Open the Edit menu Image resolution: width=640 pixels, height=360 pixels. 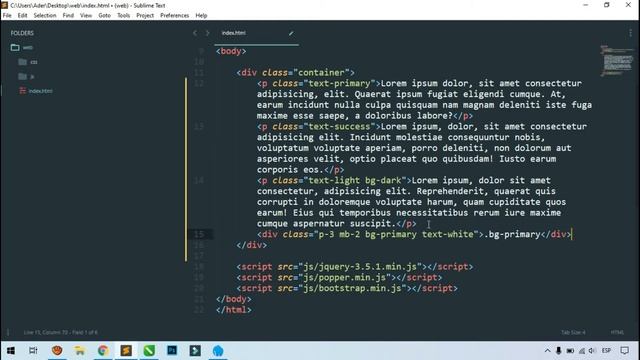[22, 16]
